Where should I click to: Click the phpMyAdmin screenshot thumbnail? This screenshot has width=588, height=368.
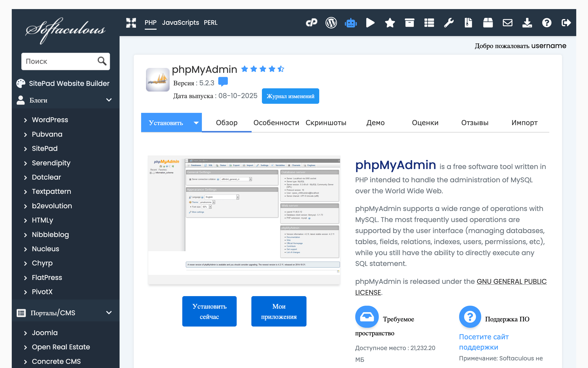[x=244, y=220]
